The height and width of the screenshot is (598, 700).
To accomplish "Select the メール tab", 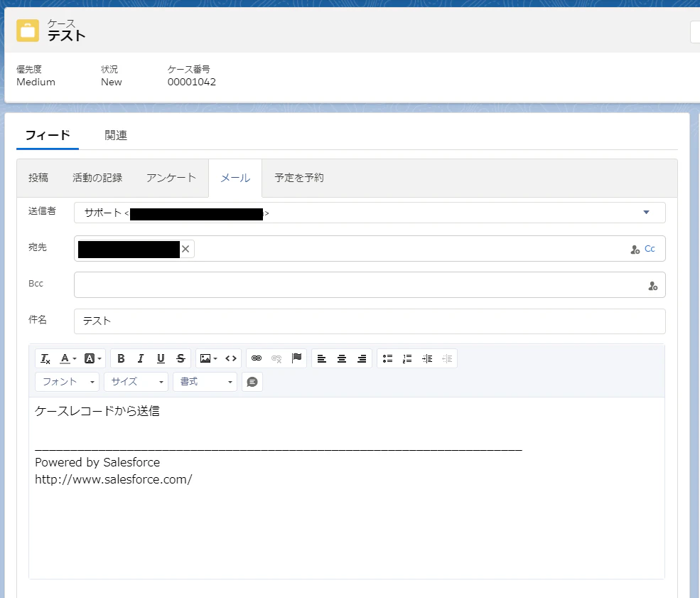I will (x=235, y=178).
